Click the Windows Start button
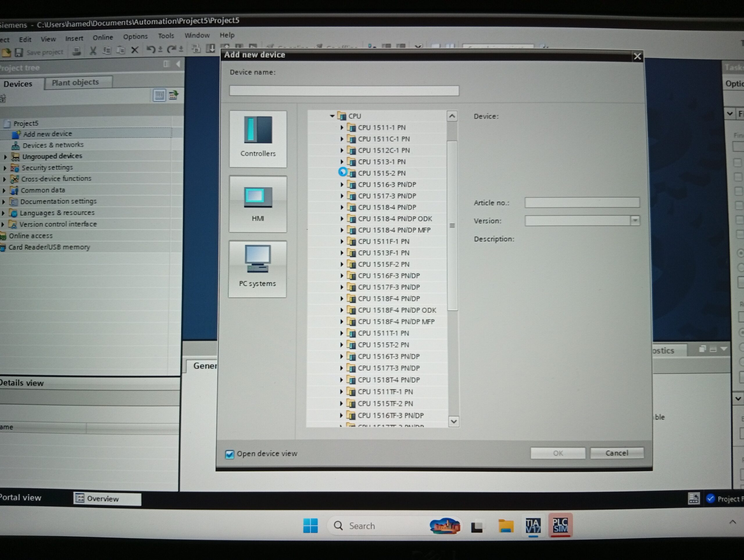 pyautogui.click(x=310, y=525)
